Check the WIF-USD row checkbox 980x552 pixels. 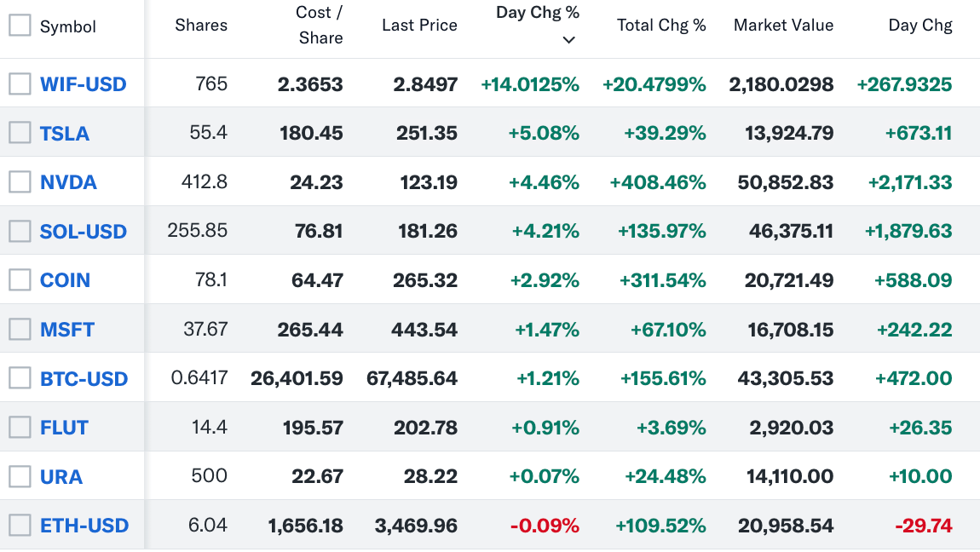(19, 83)
